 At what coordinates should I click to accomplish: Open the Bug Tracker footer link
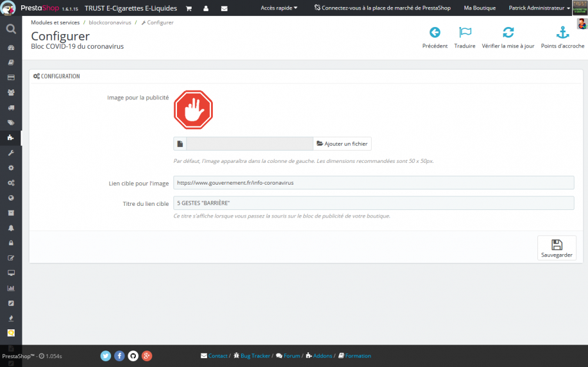click(252, 356)
